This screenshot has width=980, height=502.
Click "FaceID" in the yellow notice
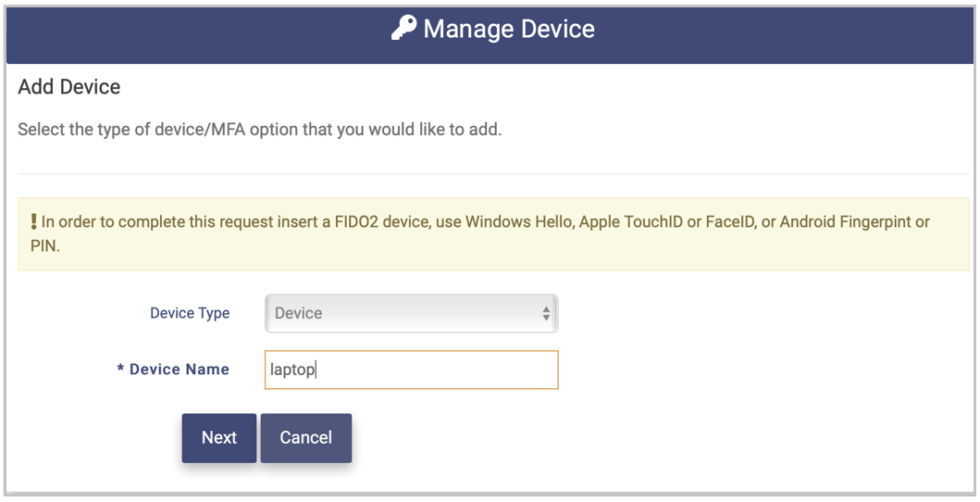[x=732, y=222]
